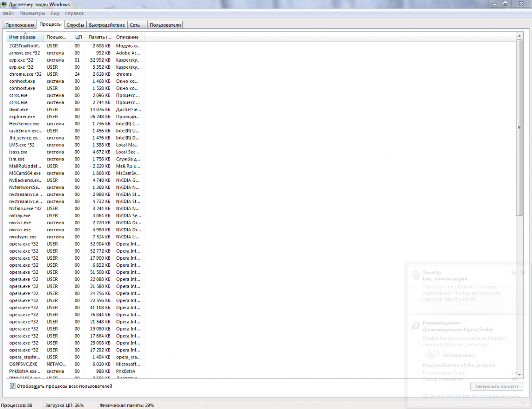
Task: Open the Файл menu
Action: point(8,14)
